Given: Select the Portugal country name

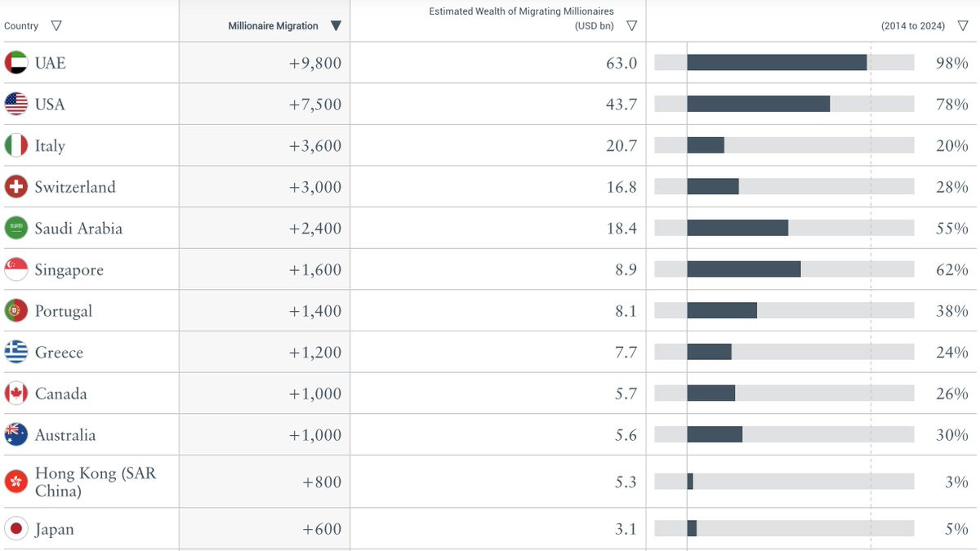Looking at the screenshot, I should pyautogui.click(x=64, y=312).
